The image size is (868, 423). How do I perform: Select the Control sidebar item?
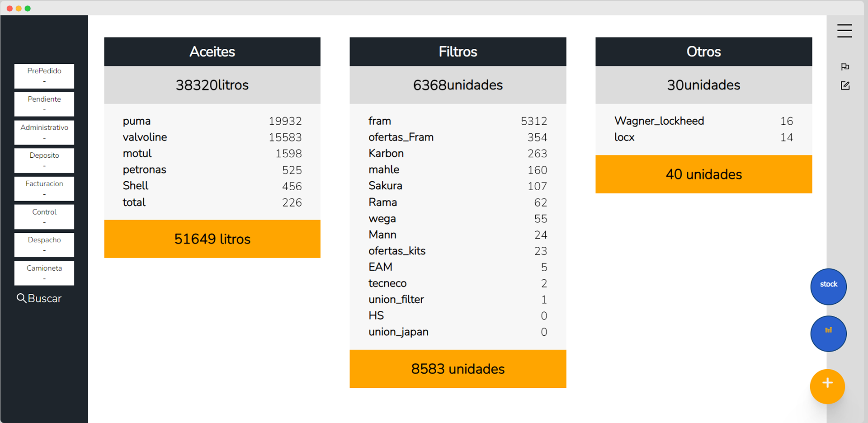pos(44,217)
